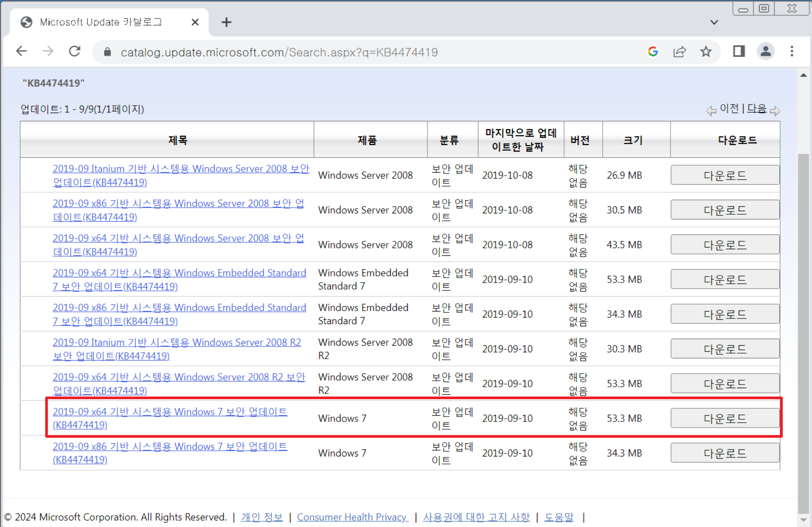Click the address bar URL
This screenshot has width=812, height=527.
(279, 52)
